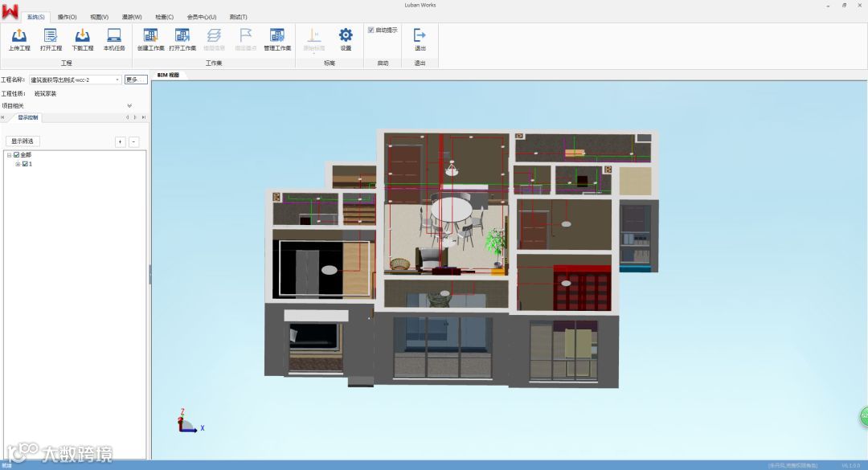Screen dimensions: 868x470
Task: Click the red cabinet in the 3D model
Action: (583, 288)
